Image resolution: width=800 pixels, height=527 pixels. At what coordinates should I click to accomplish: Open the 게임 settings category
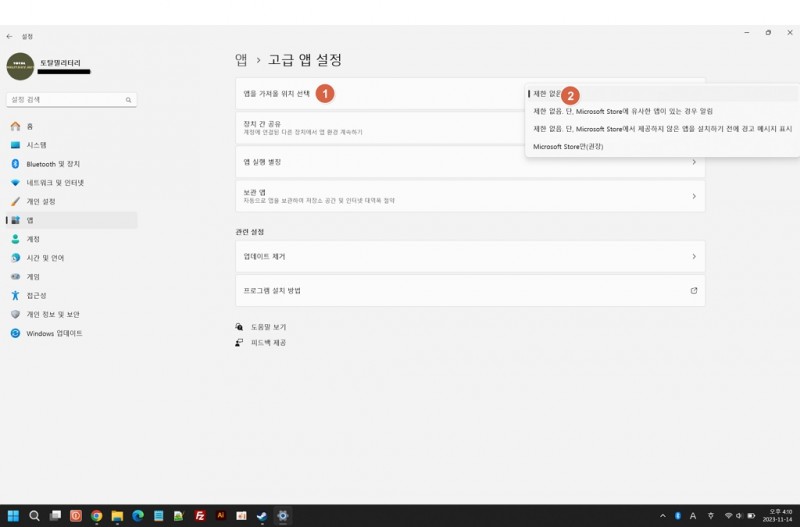click(x=71, y=277)
